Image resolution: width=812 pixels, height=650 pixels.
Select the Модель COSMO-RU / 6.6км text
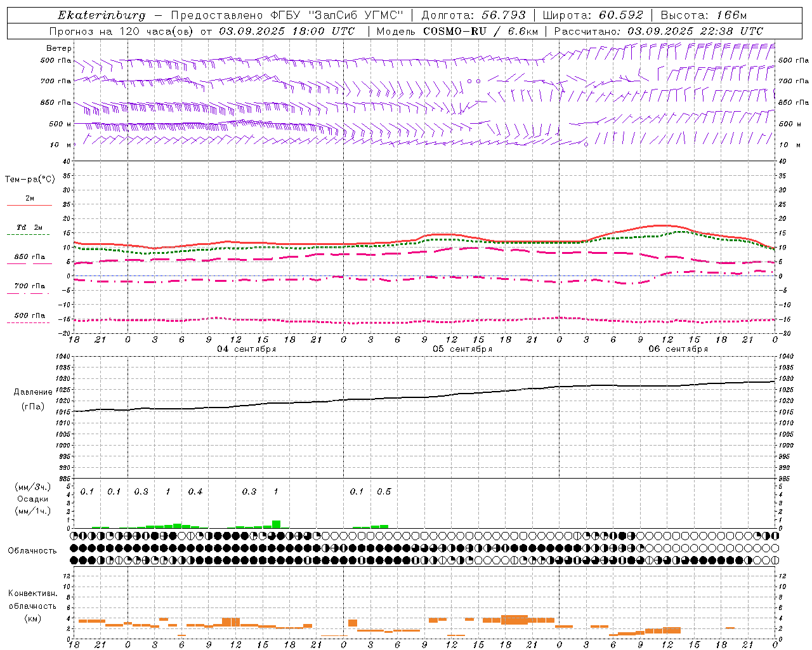[x=457, y=31]
